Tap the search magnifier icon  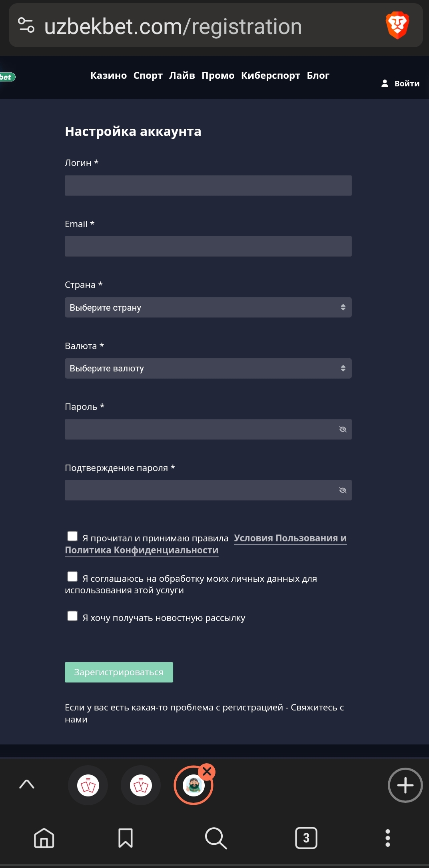[216, 838]
